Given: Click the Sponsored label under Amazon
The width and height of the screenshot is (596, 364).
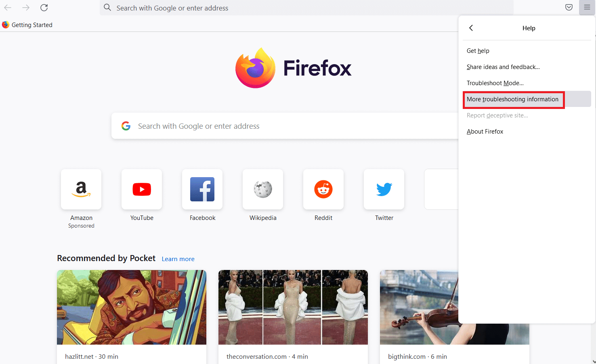Looking at the screenshot, I should click(x=81, y=226).
